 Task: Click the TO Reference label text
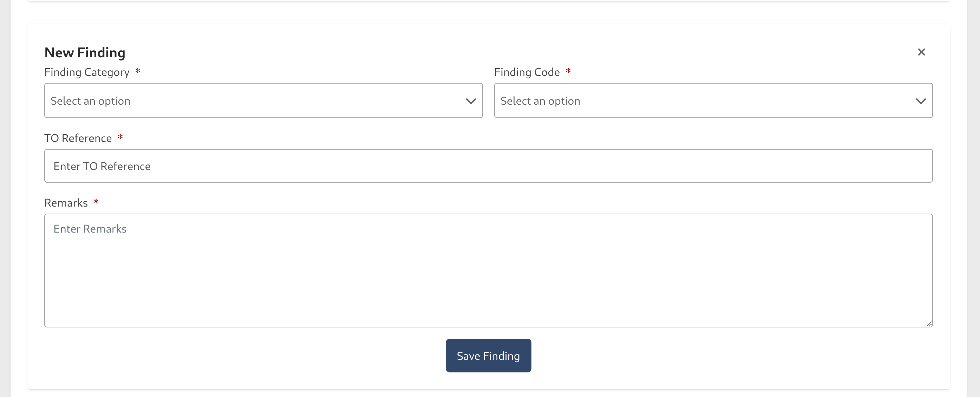pos(78,138)
